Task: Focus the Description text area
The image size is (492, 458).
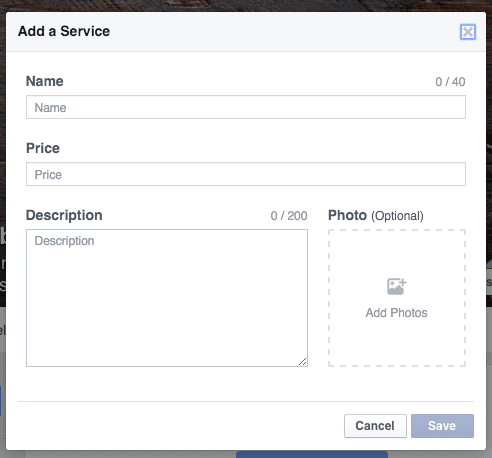Action: (x=167, y=298)
